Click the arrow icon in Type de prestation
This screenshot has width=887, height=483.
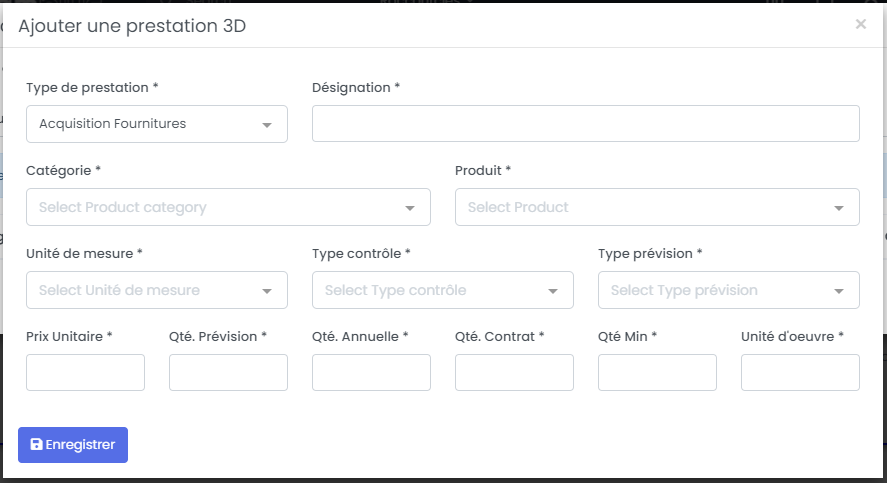267,125
